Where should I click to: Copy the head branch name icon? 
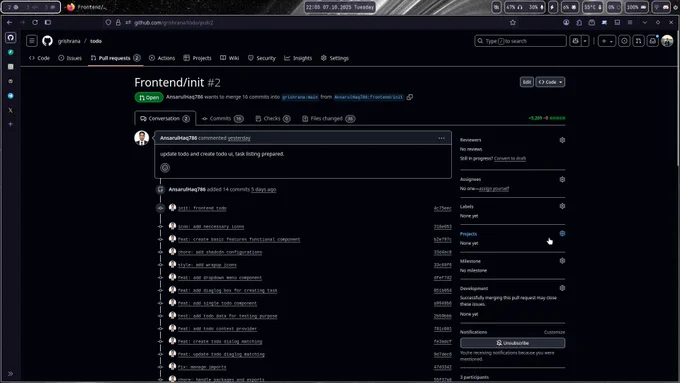pyautogui.click(x=410, y=97)
